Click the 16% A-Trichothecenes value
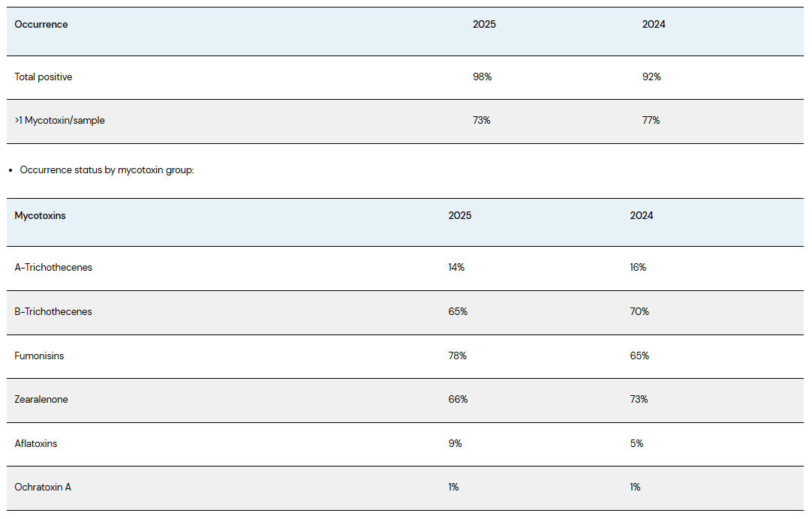Image resolution: width=812 pixels, height=519 pixels. click(x=638, y=268)
